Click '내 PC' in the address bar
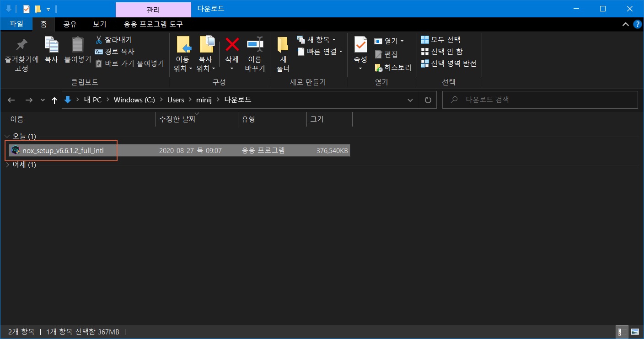The image size is (644, 339). pyautogui.click(x=93, y=100)
